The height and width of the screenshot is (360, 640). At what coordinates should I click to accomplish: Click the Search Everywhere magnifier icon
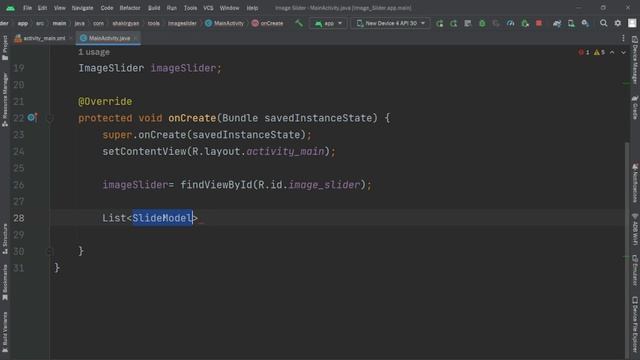point(603,23)
